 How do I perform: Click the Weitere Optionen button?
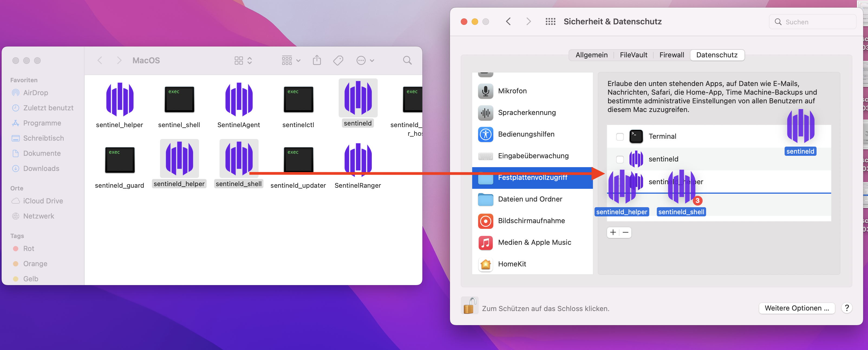[796, 308]
